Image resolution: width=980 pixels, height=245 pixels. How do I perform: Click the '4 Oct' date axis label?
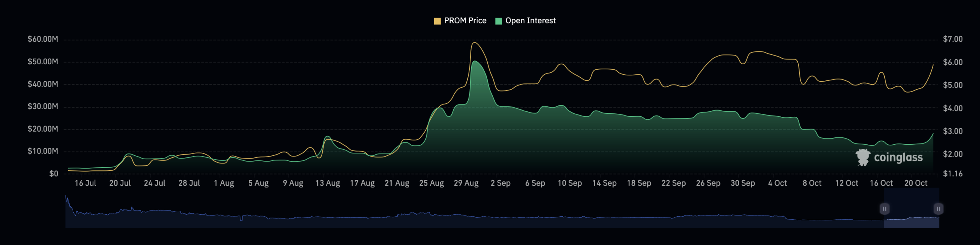(777, 183)
